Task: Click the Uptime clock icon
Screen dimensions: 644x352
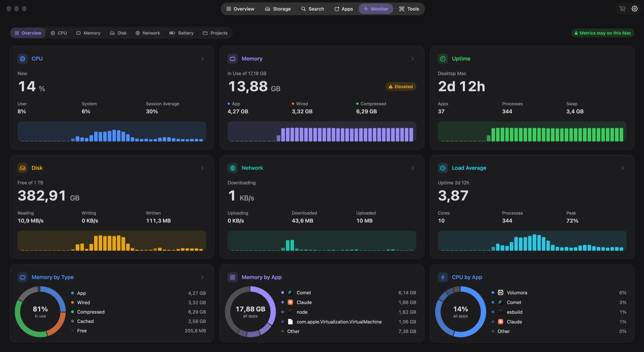Action: click(443, 58)
